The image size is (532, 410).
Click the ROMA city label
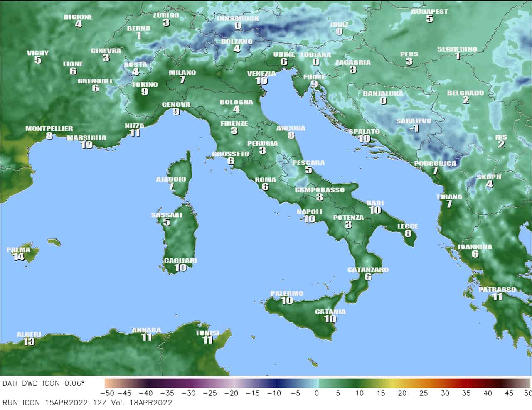point(265,180)
